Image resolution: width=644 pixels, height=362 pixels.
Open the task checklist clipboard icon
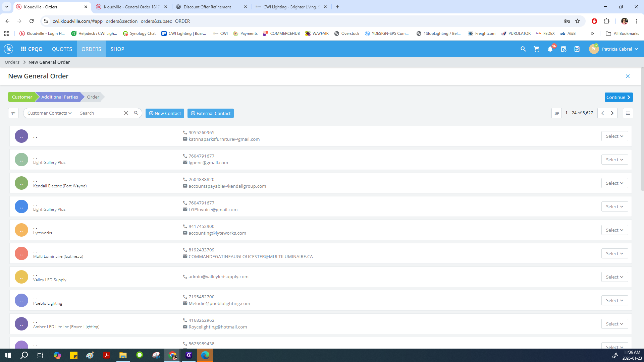tap(577, 49)
